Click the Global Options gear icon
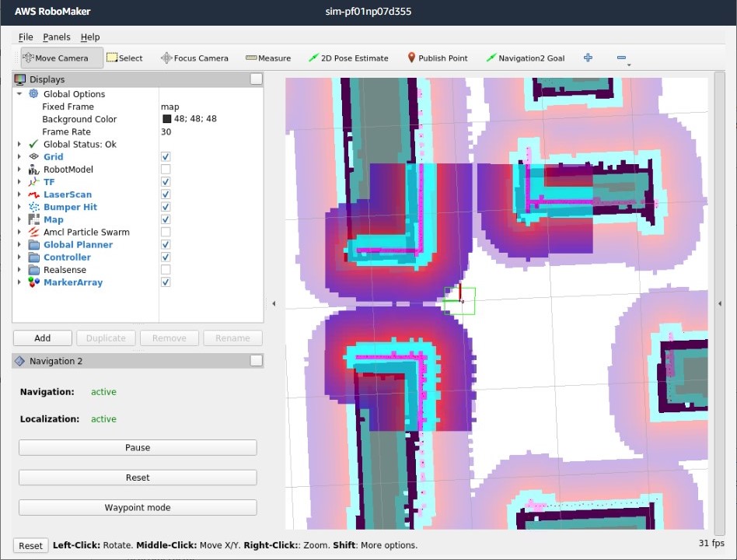The height and width of the screenshot is (560, 737). coord(34,93)
